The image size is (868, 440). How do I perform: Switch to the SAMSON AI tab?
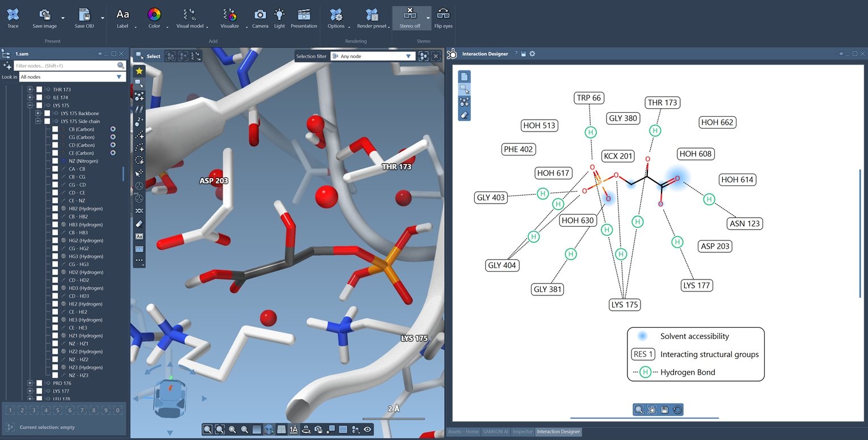coord(496,431)
